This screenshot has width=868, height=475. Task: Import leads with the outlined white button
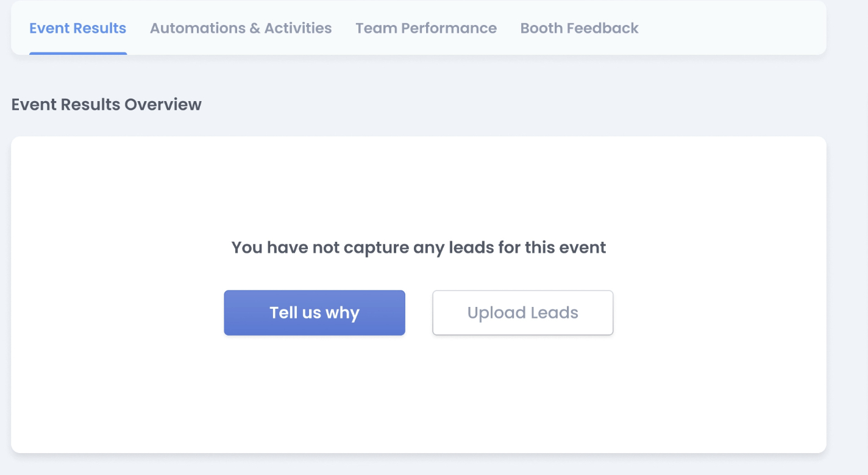[522, 312]
